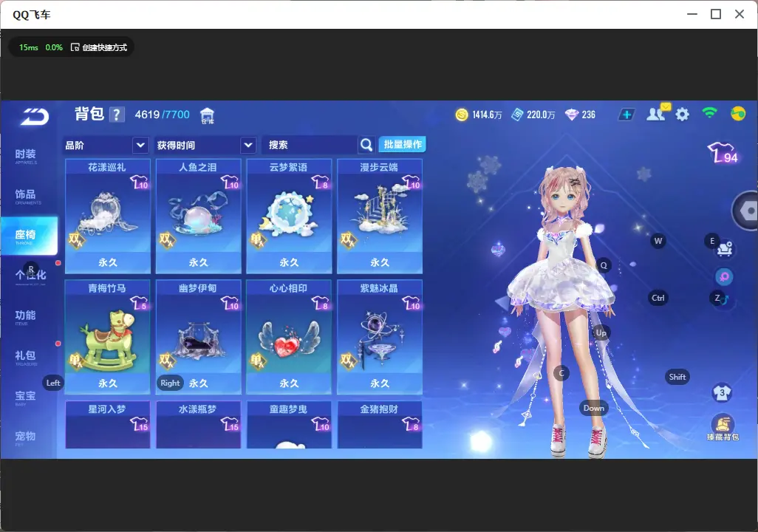758x532 pixels.
Task: Open the 个性化 personalization tab
Action: point(30,276)
